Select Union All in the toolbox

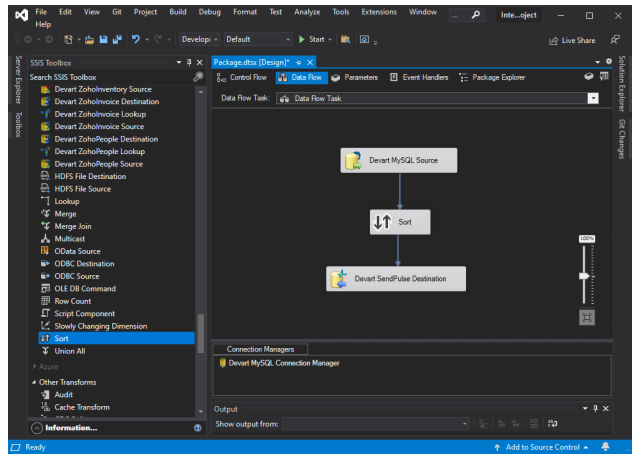(70, 351)
